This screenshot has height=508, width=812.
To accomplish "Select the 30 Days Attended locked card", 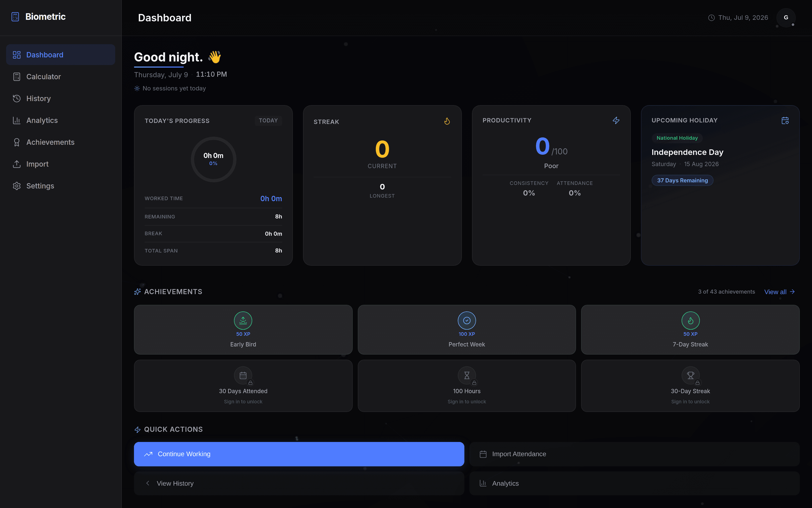I will [243, 386].
